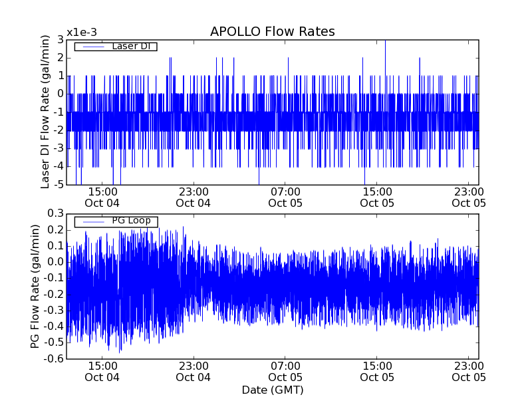Select the "PG Loop" legend label
This screenshot has height=399, width=532.
pyautogui.click(x=131, y=221)
